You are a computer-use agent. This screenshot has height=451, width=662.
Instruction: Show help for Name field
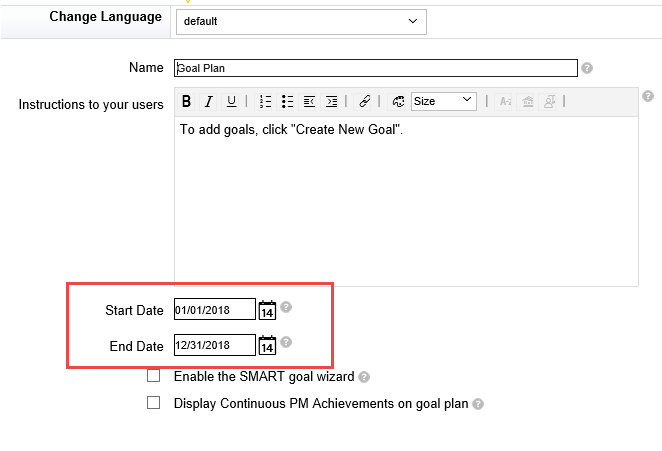pos(587,68)
